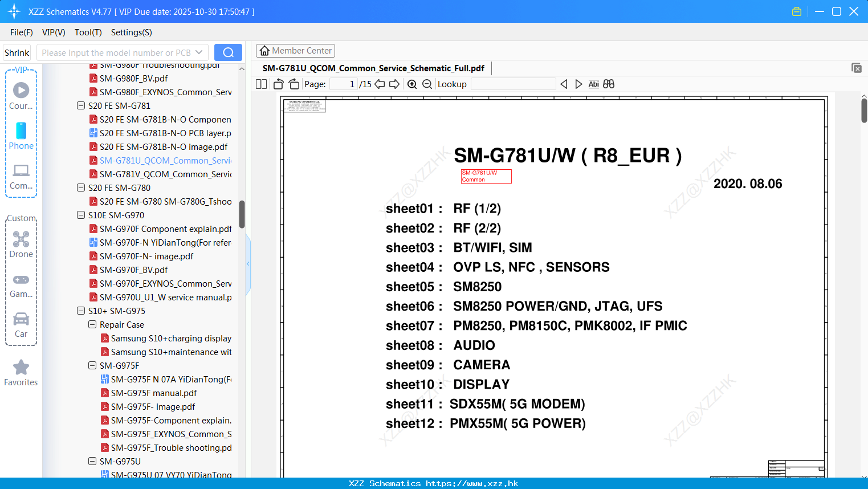Open the Computer category icon
This screenshot has height=489, width=868.
[x=21, y=176]
